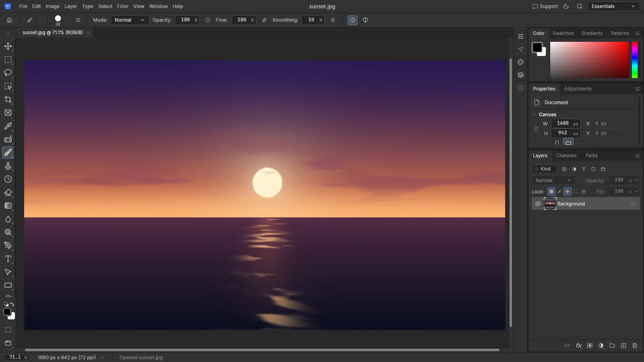Screen dimensions: 644x362
Task: Toggle lock transparent pixels
Action: pos(551,191)
